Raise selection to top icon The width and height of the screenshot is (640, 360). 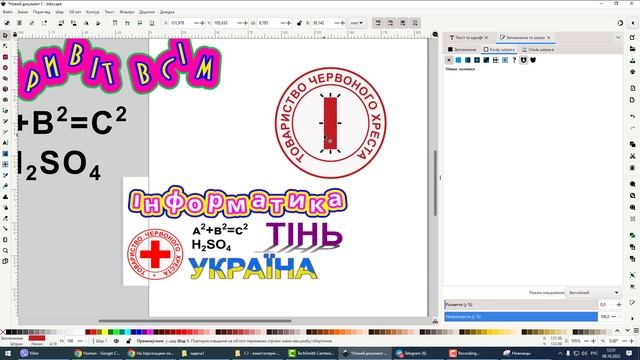115,23
